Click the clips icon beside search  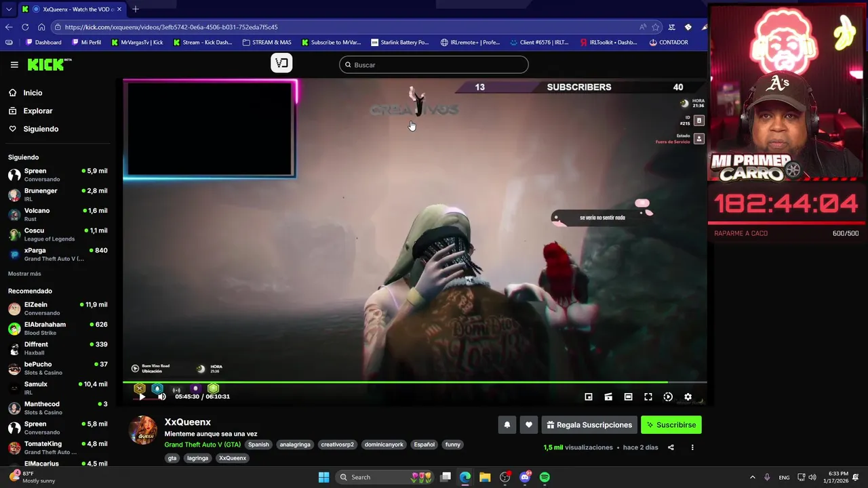coord(281,63)
